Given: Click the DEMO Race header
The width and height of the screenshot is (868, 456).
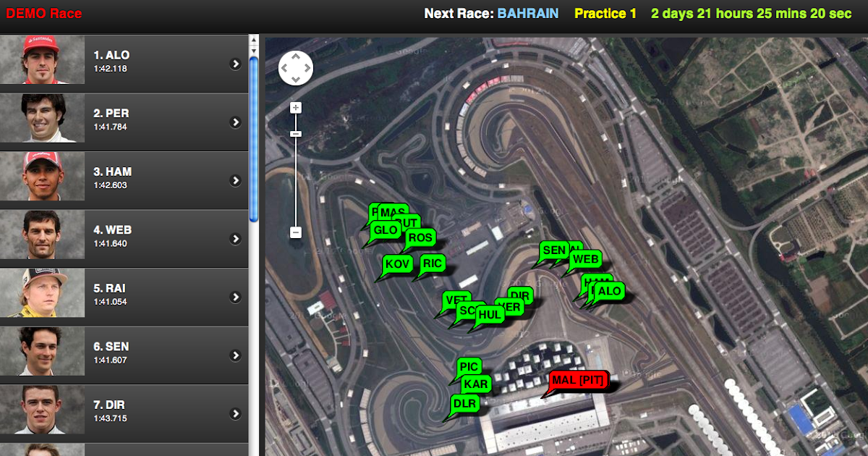Looking at the screenshot, I should pos(43,12).
